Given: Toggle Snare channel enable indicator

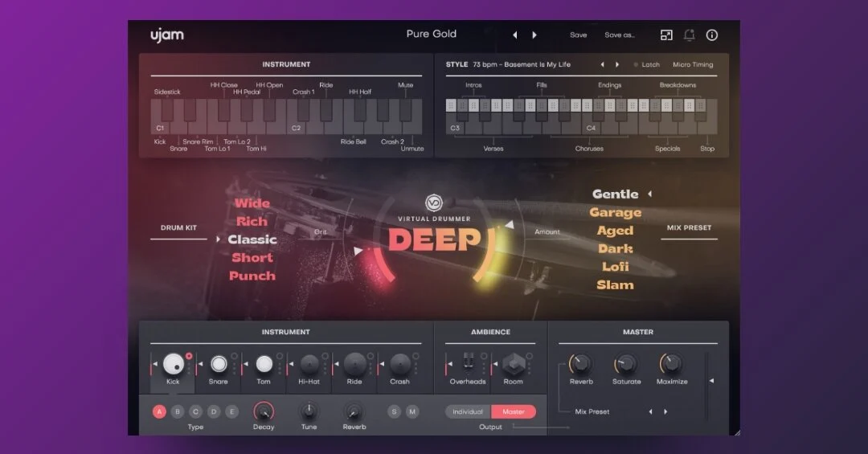Looking at the screenshot, I should [x=235, y=356].
